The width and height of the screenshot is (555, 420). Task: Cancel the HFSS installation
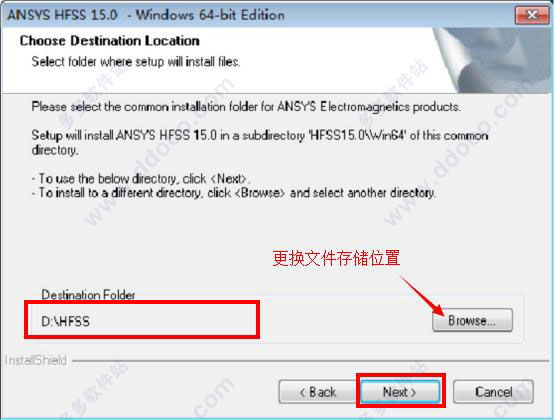click(x=493, y=392)
